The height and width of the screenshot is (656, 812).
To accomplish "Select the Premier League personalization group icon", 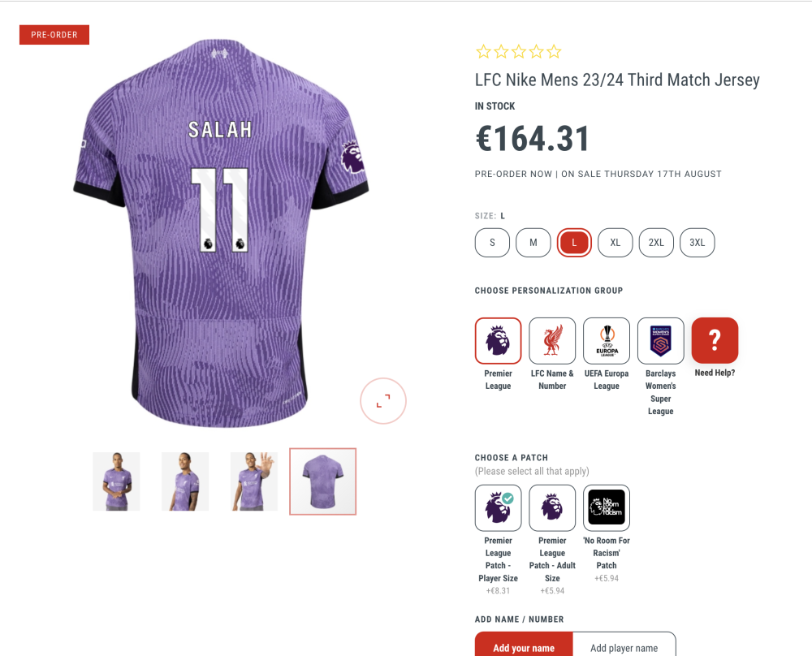I will (498, 341).
